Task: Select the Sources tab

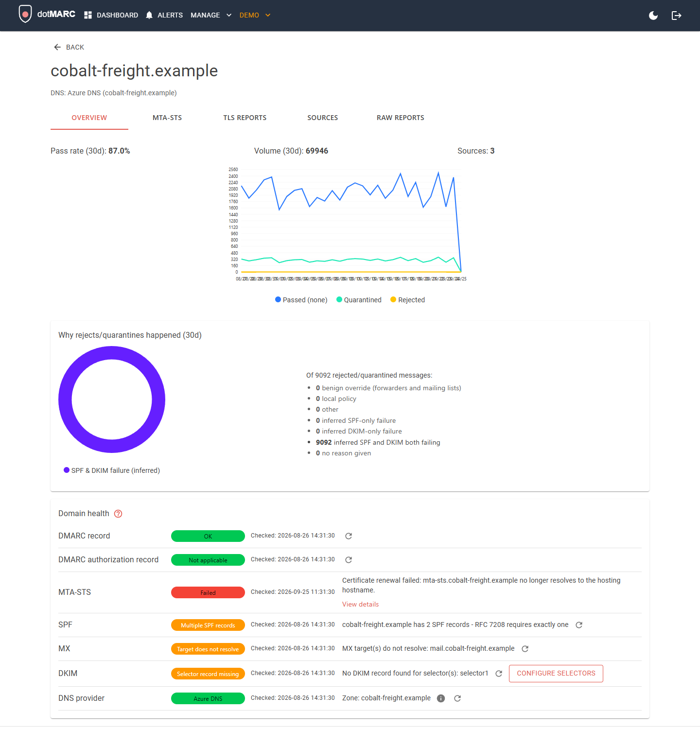Action: pos(323,118)
